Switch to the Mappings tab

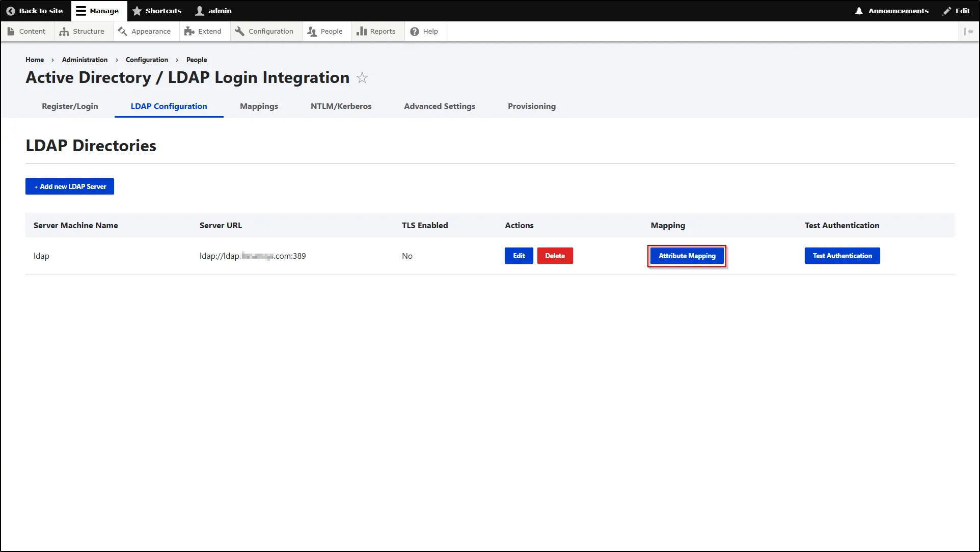point(259,106)
